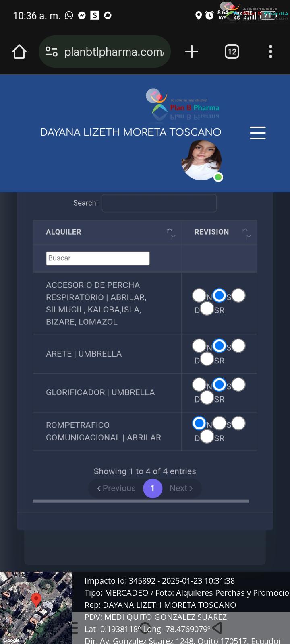Focus the Buscar filter field

click(x=98, y=258)
